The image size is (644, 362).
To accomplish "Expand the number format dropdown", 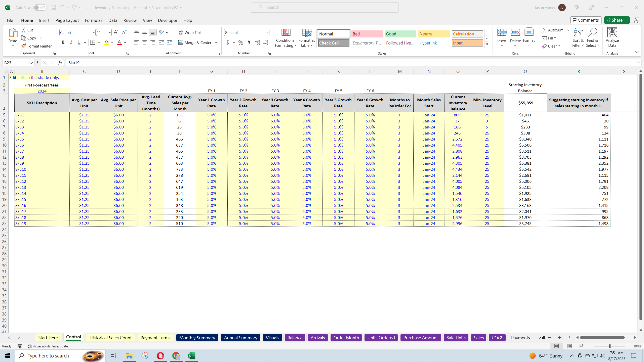I will [267, 33].
